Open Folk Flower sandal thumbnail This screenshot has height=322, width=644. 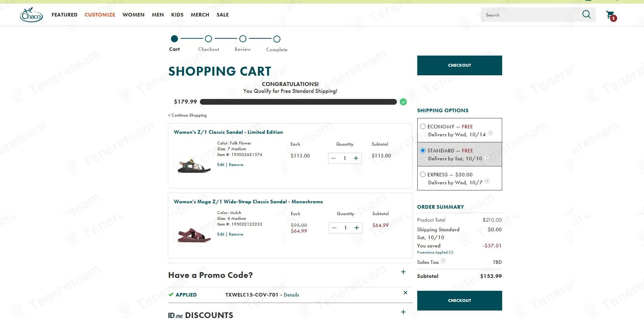click(x=194, y=166)
